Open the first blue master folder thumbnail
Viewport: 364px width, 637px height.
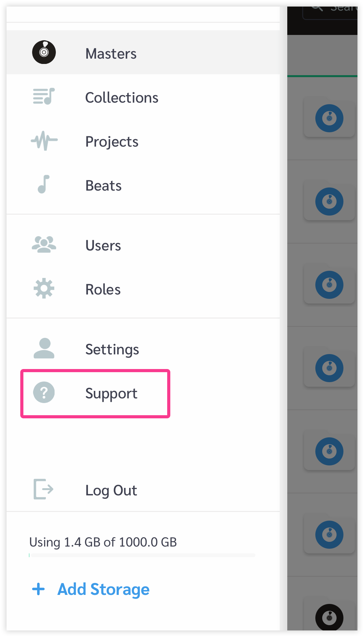[329, 118]
